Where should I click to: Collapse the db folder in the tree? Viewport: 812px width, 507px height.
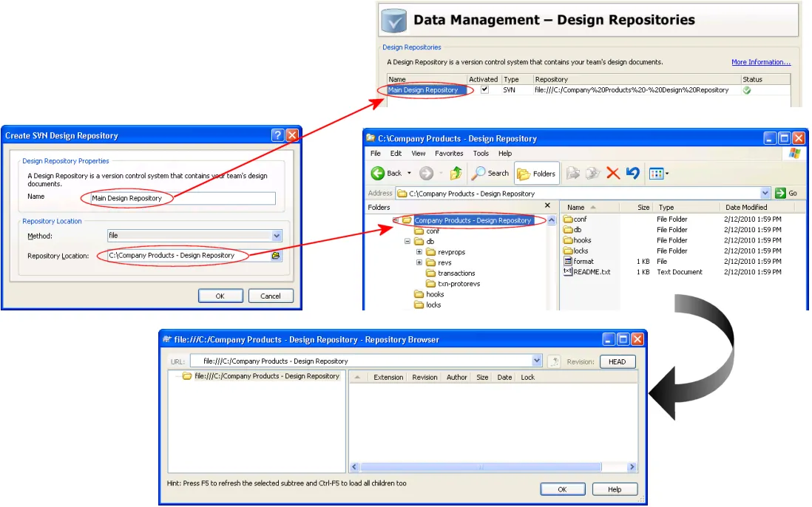[407, 242]
